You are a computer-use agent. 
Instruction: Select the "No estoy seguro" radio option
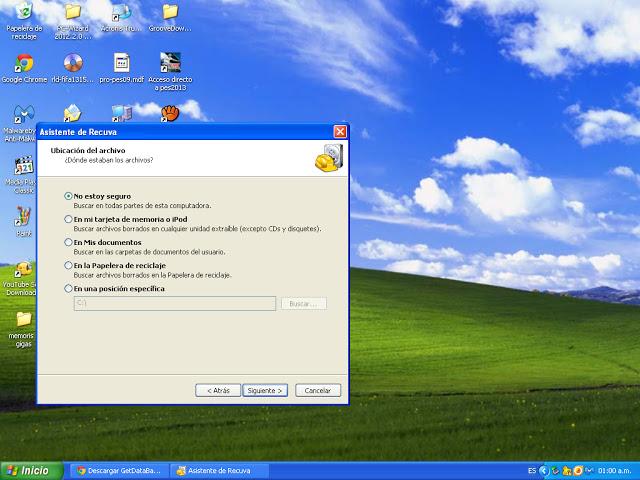coord(68,196)
